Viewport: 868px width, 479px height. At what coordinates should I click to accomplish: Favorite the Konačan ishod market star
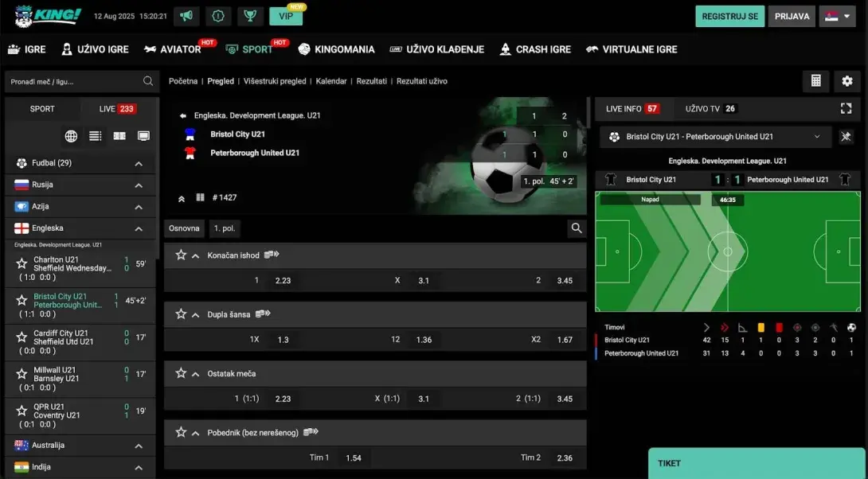(181, 255)
